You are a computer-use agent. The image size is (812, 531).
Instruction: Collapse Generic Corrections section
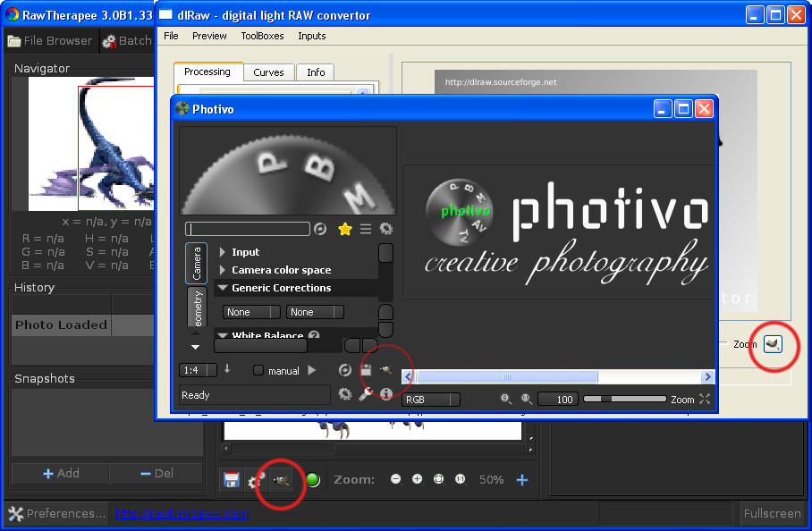click(223, 288)
